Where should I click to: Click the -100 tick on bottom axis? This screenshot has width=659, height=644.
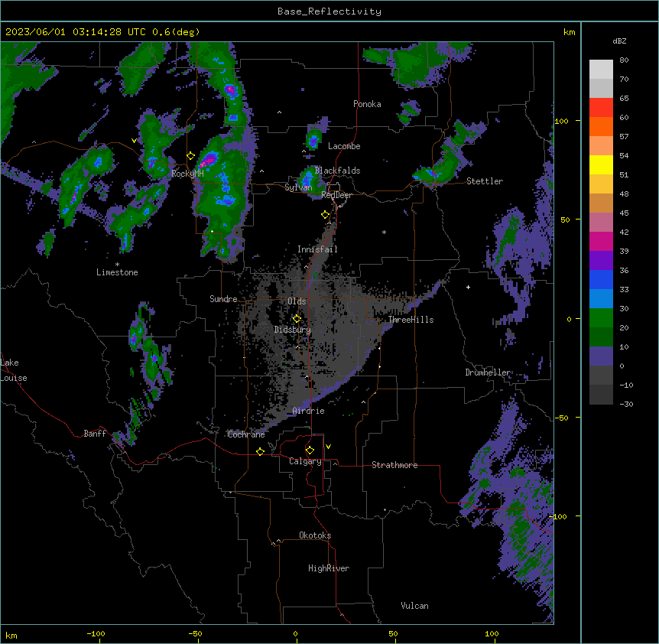[96, 633]
